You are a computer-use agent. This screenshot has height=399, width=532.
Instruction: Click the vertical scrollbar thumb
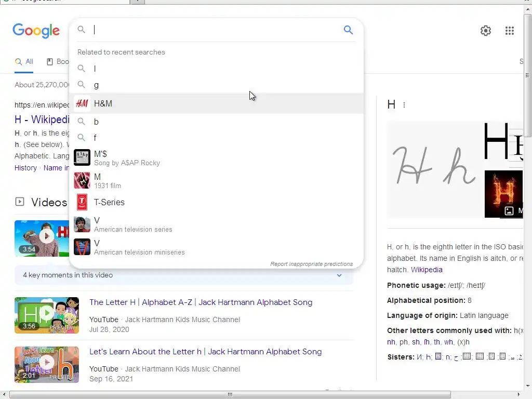click(x=528, y=75)
